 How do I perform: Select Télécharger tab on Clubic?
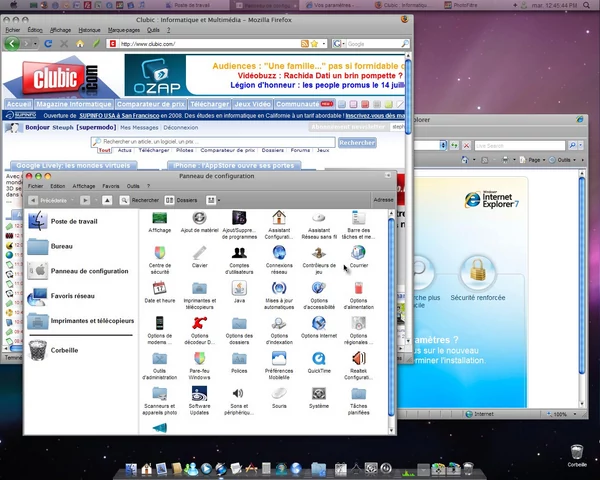pos(209,104)
